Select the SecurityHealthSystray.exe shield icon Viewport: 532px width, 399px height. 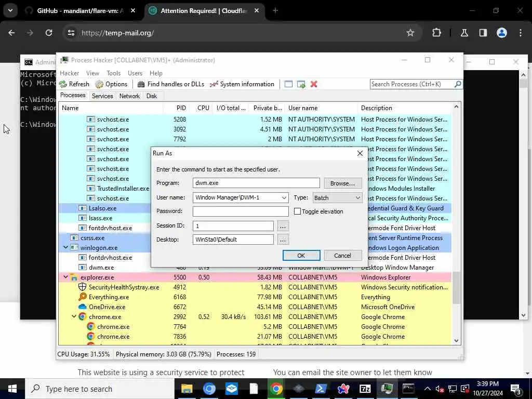click(x=82, y=287)
